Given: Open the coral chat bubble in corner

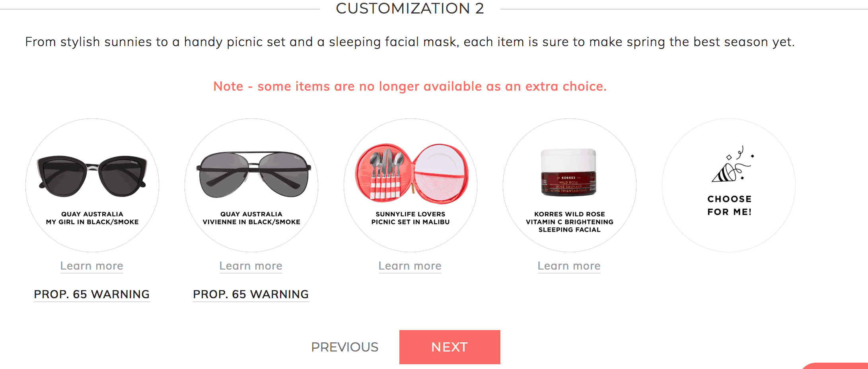Looking at the screenshot, I should 835,366.
